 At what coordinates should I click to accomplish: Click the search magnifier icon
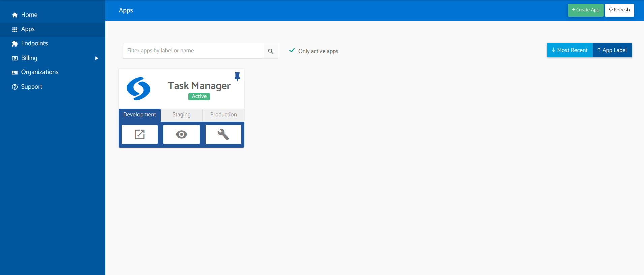click(271, 51)
